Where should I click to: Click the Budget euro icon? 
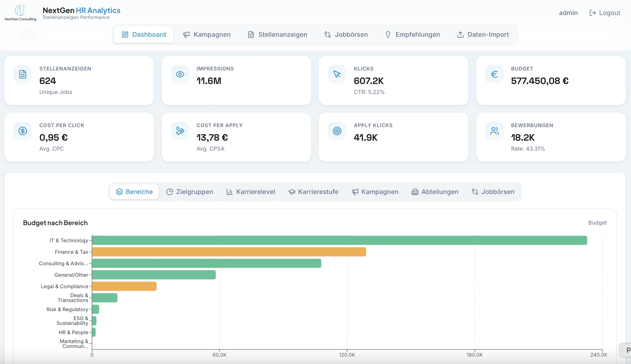tap(495, 74)
